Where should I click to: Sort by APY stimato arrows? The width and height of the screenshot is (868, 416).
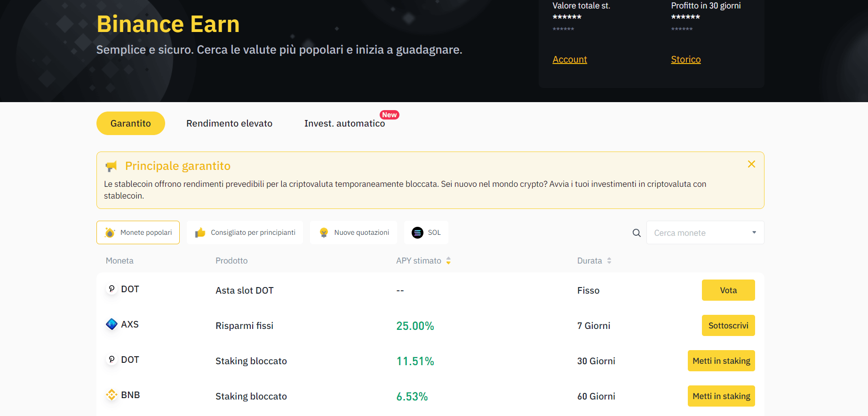pyautogui.click(x=448, y=261)
